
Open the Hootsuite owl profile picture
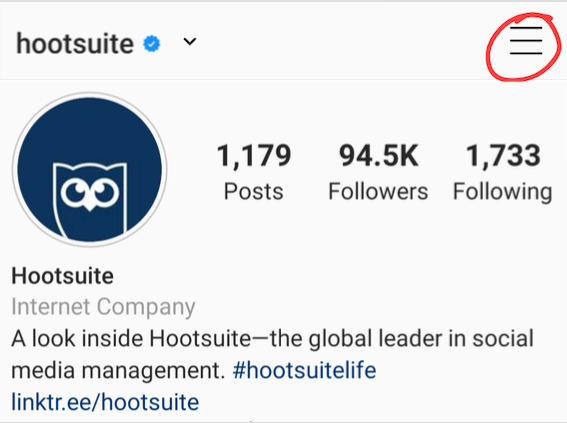click(x=90, y=169)
